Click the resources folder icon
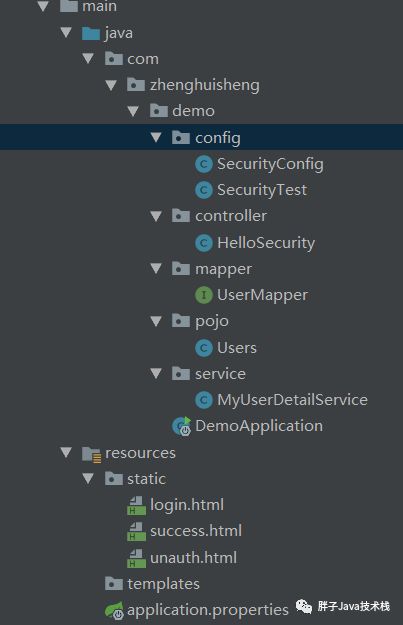Screen dimensions: 403x625 pyautogui.click(x=92, y=454)
